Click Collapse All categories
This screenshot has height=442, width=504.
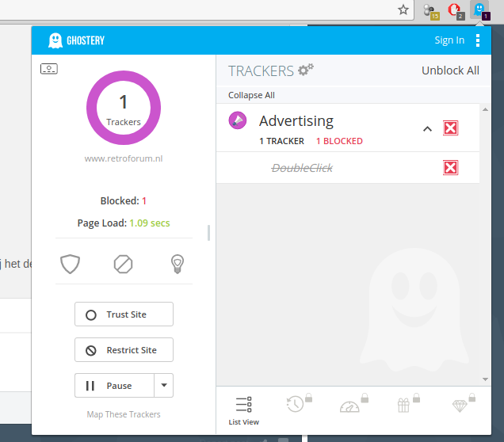(251, 95)
